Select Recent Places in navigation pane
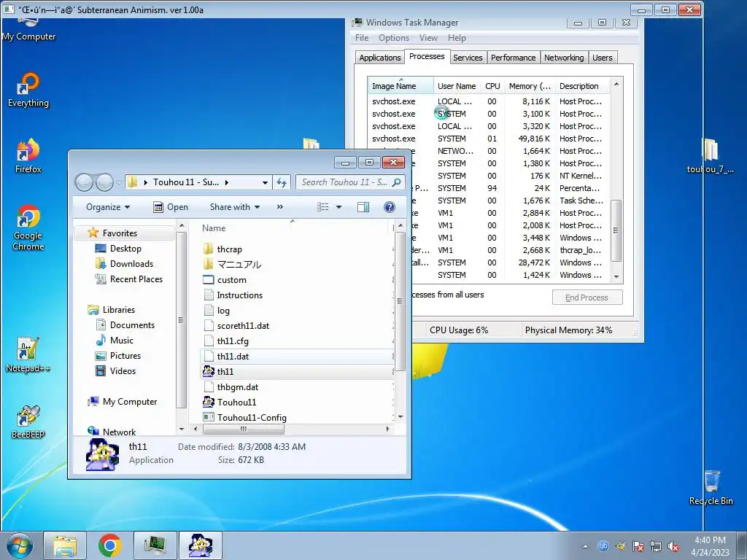Viewport: 747px width, 560px height. coord(136,279)
